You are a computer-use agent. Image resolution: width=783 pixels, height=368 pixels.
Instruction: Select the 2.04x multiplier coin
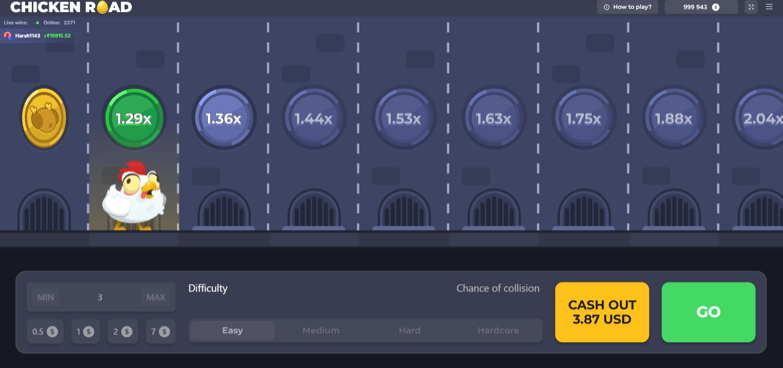click(759, 118)
